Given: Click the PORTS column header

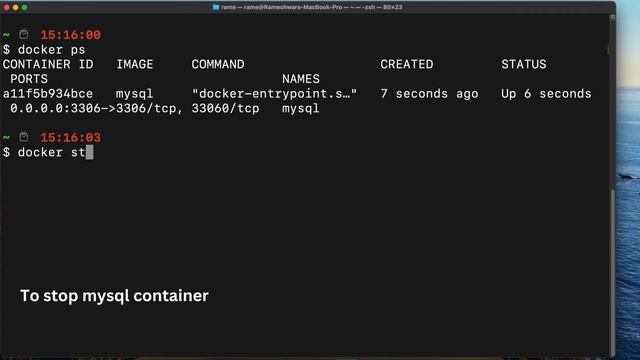Looking at the screenshot, I should pyautogui.click(x=29, y=79).
